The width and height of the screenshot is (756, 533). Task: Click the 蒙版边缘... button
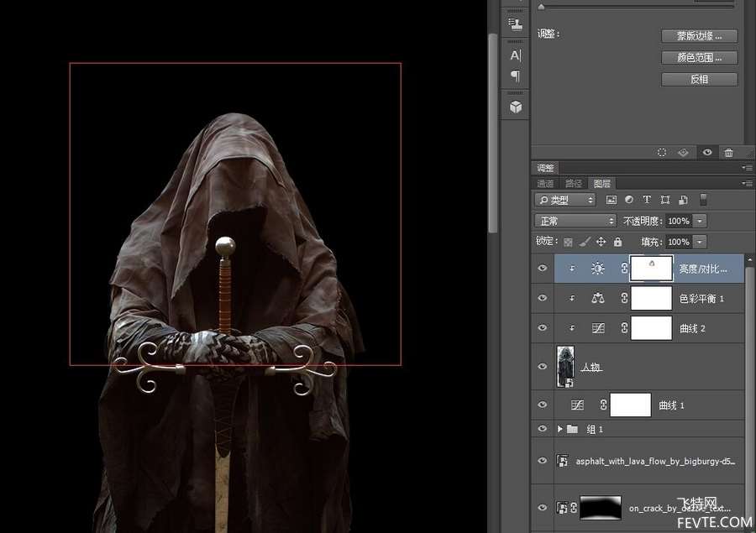coord(700,35)
